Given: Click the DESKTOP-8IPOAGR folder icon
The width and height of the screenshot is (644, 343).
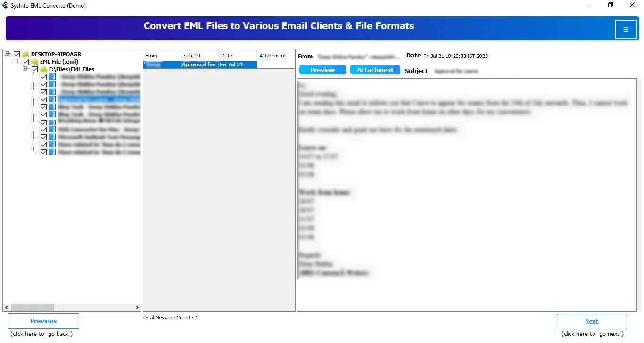Looking at the screenshot, I should (x=25, y=54).
